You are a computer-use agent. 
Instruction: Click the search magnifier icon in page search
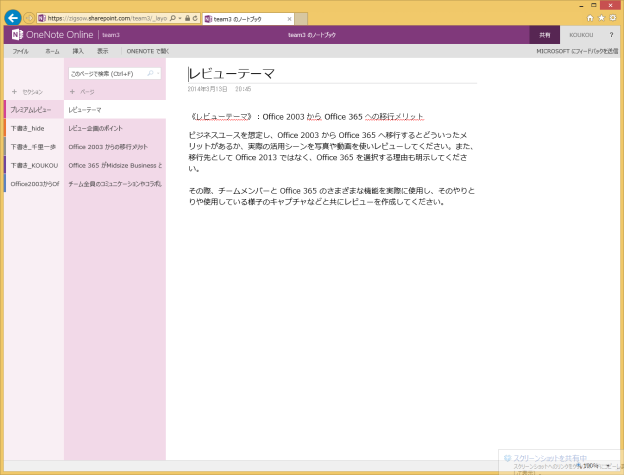(149, 73)
